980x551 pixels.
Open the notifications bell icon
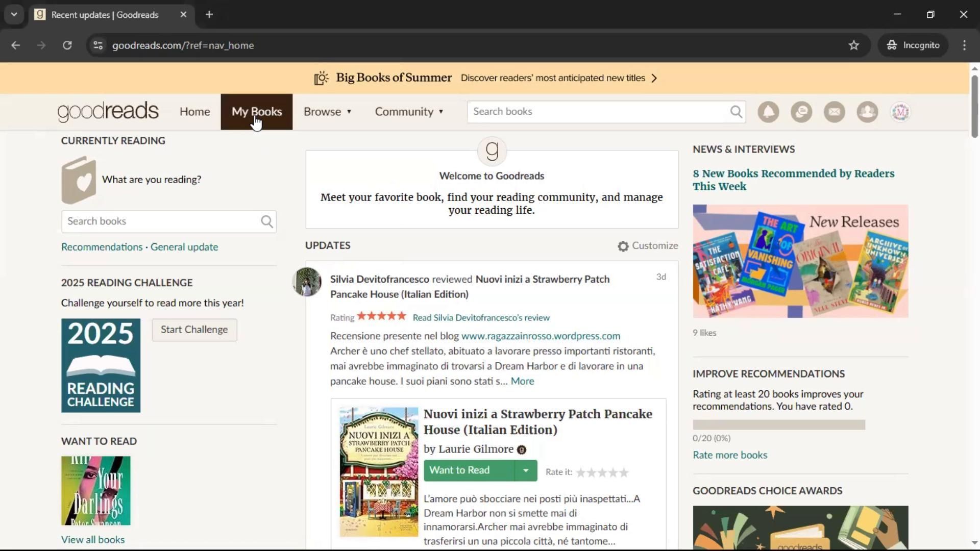[768, 112]
